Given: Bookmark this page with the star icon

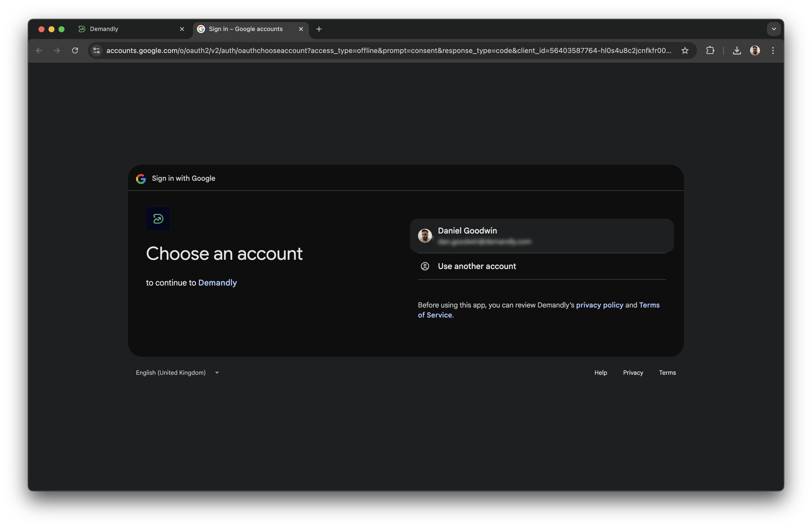Looking at the screenshot, I should pyautogui.click(x=685, y=50).
